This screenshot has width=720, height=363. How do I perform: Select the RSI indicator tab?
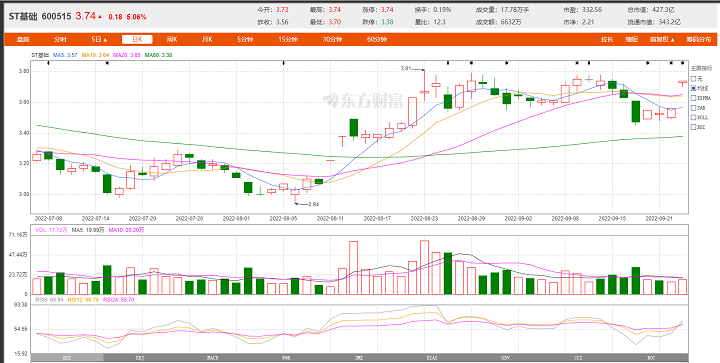coord(67,357)
